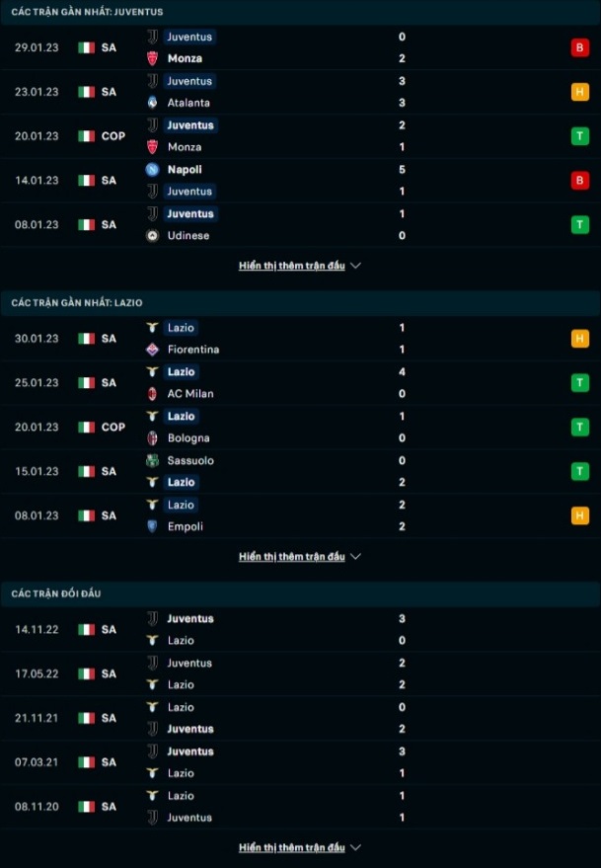Toggle the red B badge for Monza loss
This screenshot has width=601, height=868.
click(580, 46)
